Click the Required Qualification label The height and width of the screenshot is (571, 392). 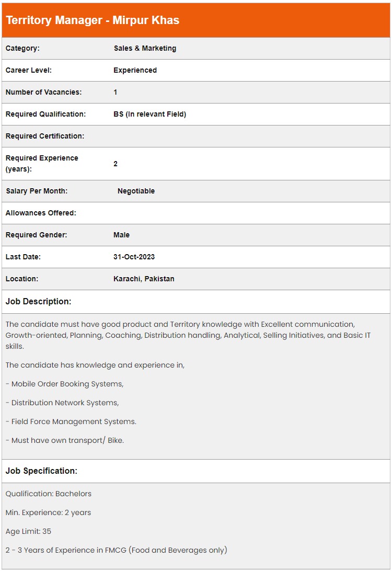coord(45,114)
